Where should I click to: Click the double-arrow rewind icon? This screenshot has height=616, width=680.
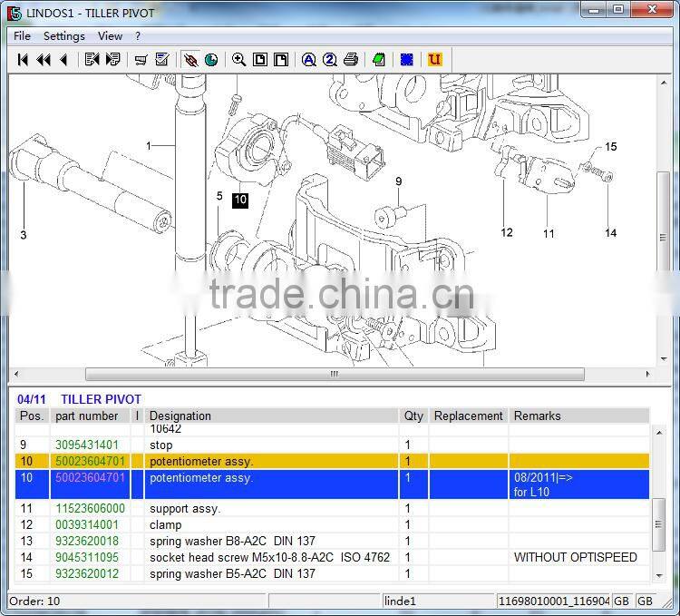tap(44, 60)
